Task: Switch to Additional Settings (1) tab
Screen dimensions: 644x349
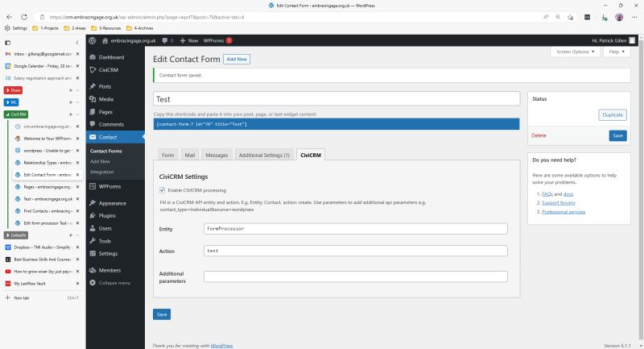Action: point(265,155)
